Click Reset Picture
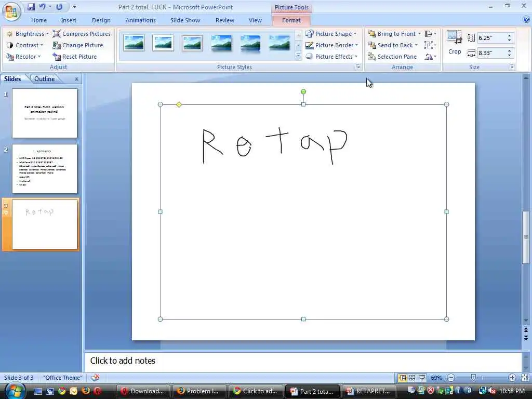532x399 pixels. click(x=75, y=57)
